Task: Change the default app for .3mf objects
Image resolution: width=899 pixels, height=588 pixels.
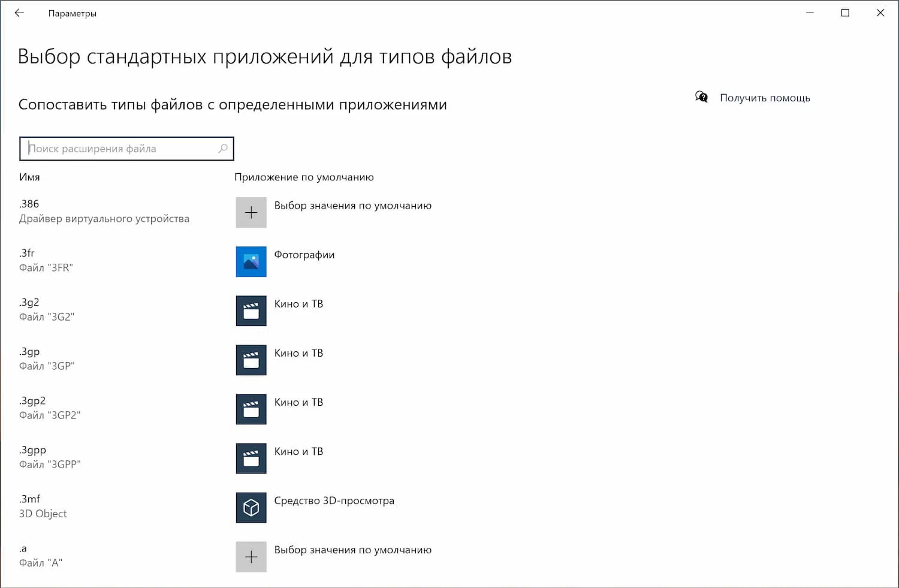Action: click(334, 500)
